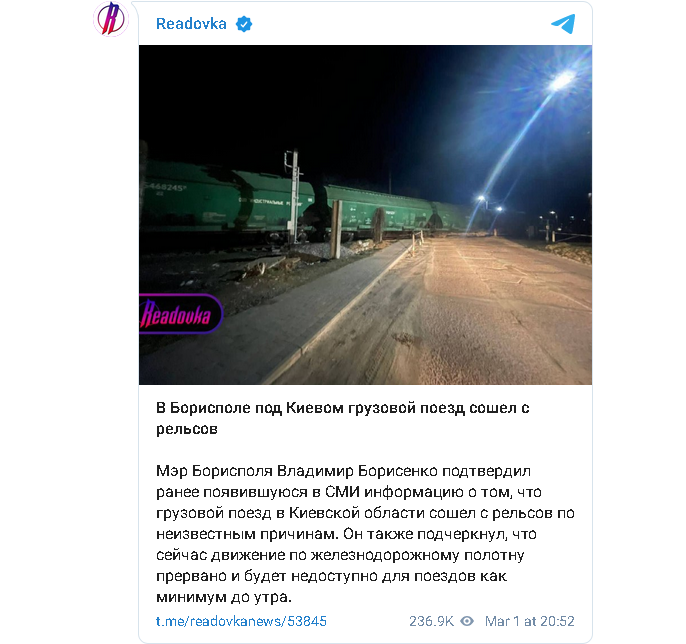Viewport: 686px width, 644px height.
Task: Click the railway signal mast in photo
Action: click(294, 195)
